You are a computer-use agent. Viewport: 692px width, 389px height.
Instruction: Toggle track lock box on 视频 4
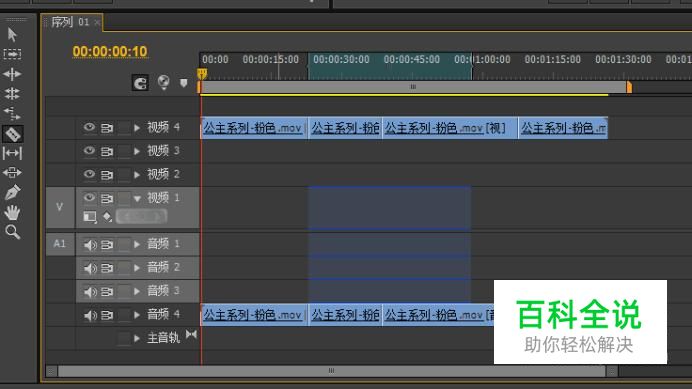point(124,128)
